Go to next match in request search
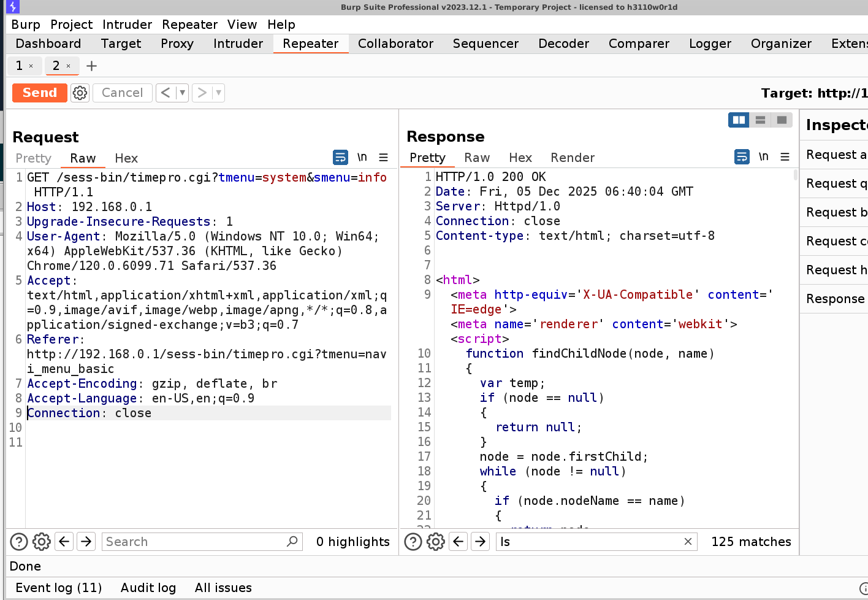 (86, 542)
